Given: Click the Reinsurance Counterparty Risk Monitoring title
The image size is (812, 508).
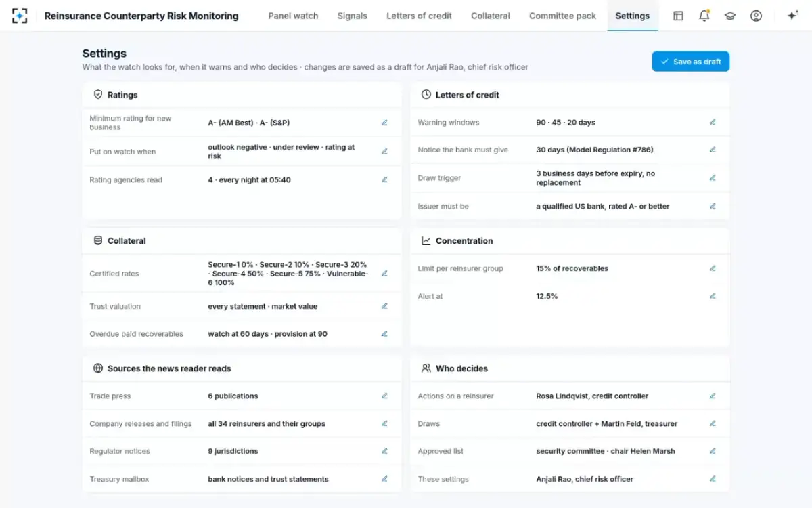Looking at the screenshot, I should tap(141, 16).
